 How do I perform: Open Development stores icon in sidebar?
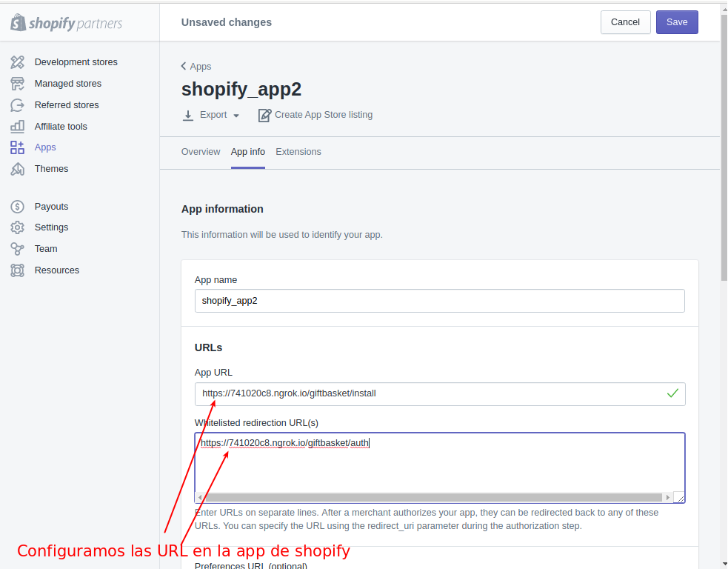[17, 61]
